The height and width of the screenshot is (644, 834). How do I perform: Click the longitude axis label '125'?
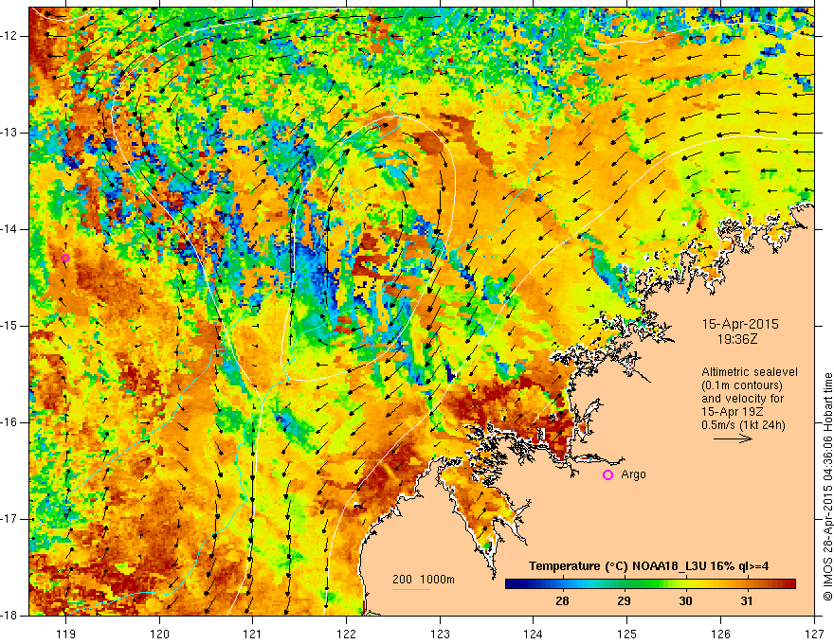tap(627, 634)
